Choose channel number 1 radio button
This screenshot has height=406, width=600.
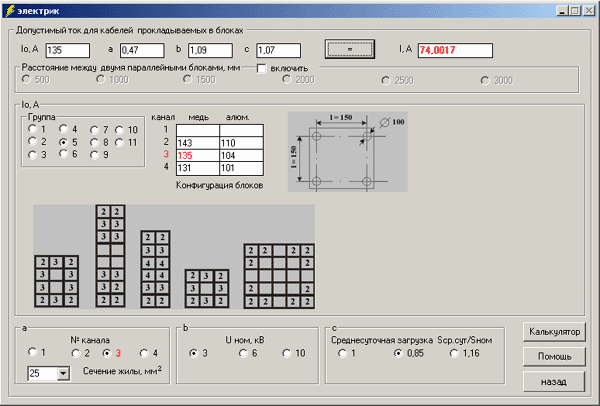tap(33, 353)
